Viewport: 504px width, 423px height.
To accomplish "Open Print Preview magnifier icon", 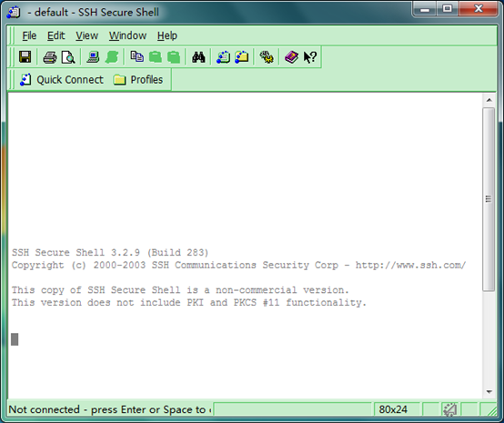I will click(68, 57).
